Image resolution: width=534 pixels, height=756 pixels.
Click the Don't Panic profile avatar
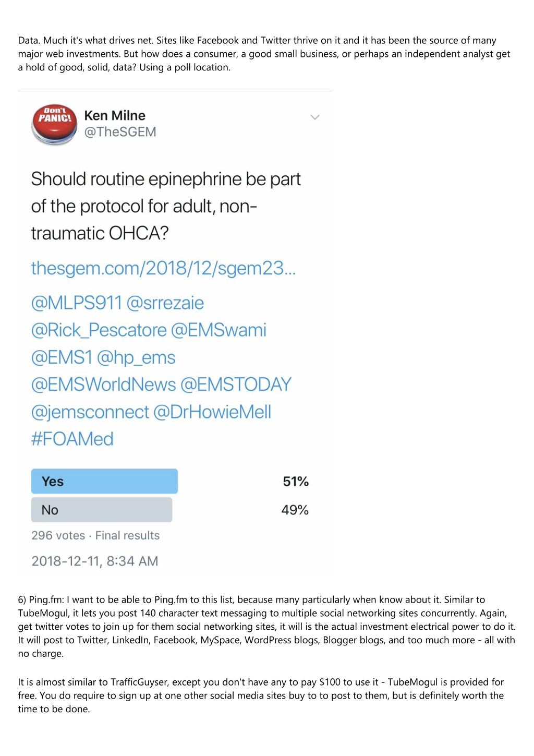click(54, 124)
